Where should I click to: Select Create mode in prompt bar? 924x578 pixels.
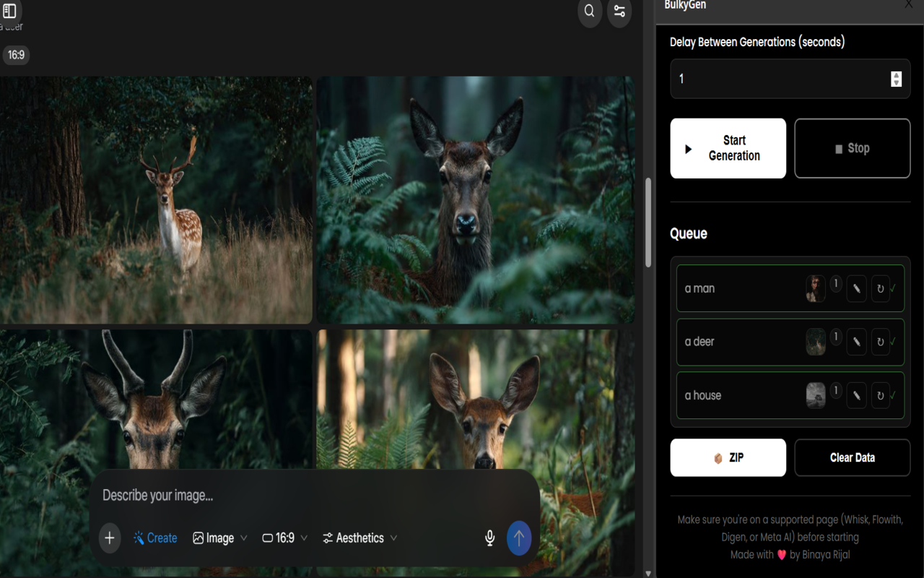coord(155,538)
